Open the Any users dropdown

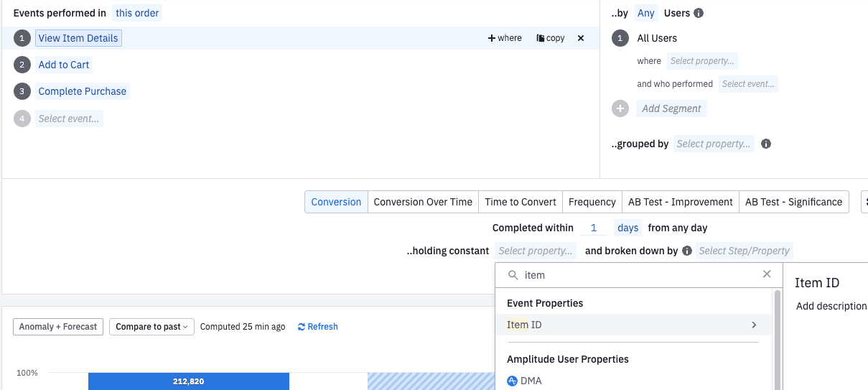[x=646, y=13]
